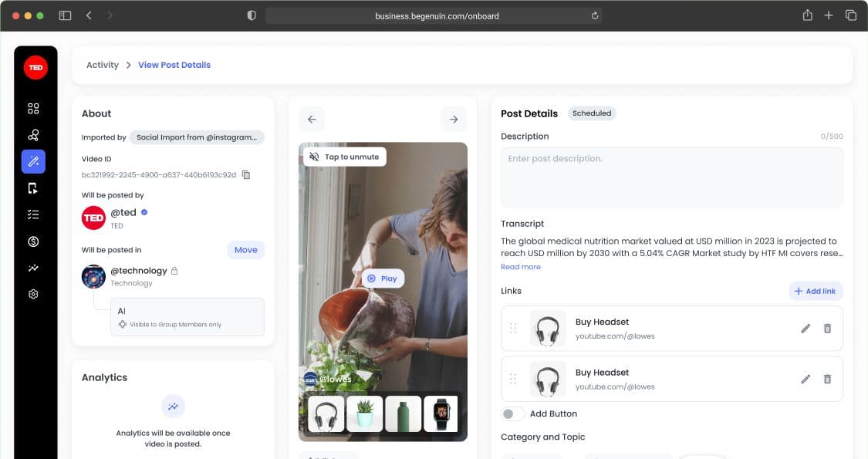
Task: Delete the second Buy Headset link
Action: pyautogui.click(x=827, y=379)
